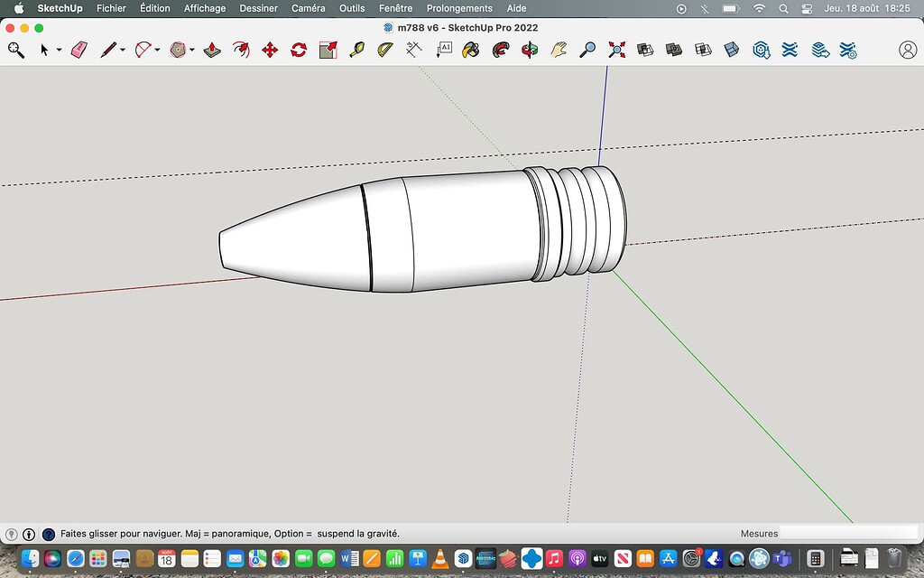
Task: Select the Paint Bucket tool
Action: [470, 50]
